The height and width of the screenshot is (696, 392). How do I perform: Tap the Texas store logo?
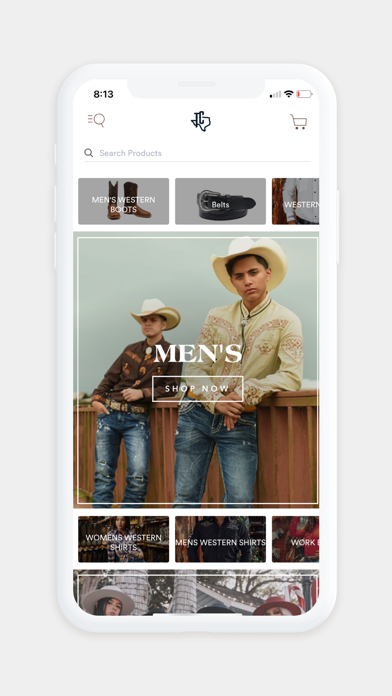point(201,121)
